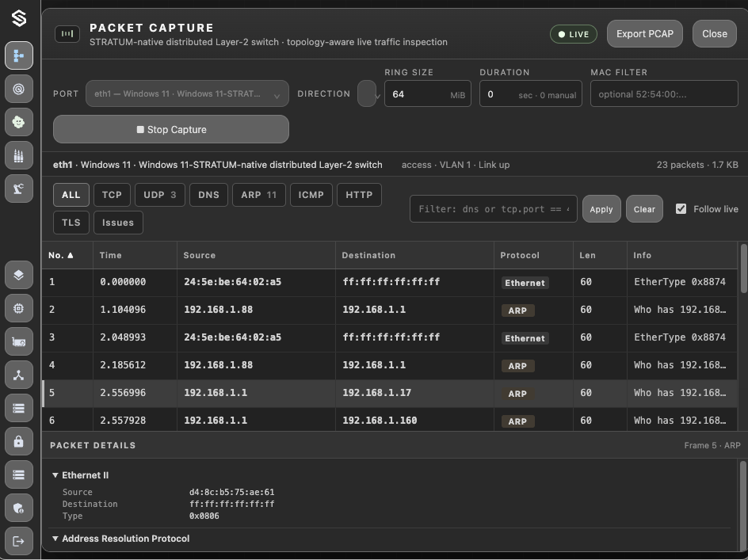
Task: Sort by the No. column header
Action: pos(60,255)
